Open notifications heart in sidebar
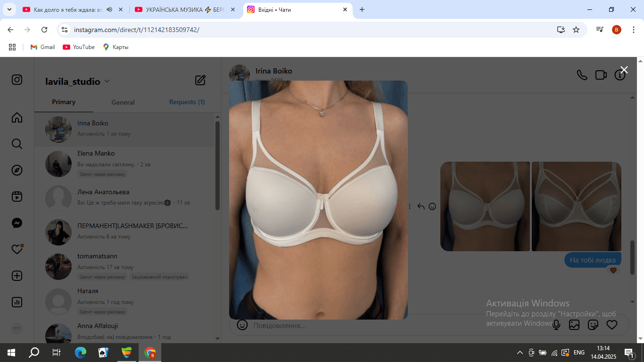644x362 pixels. coord(17,249)
